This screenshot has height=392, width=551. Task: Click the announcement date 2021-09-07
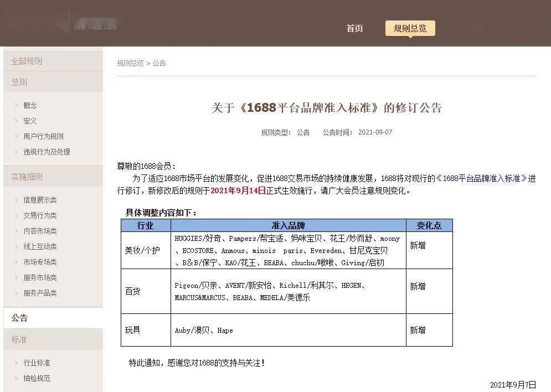click(x=375, y=132)
